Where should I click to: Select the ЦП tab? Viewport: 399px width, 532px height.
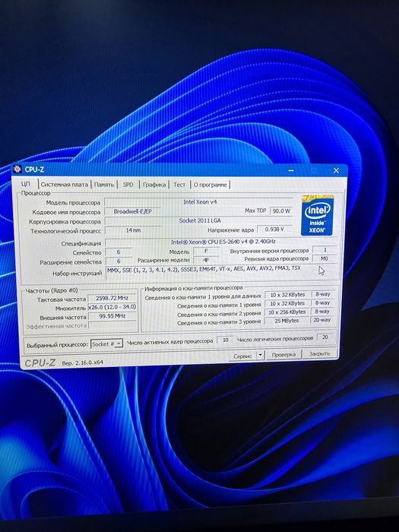point(25,184)
